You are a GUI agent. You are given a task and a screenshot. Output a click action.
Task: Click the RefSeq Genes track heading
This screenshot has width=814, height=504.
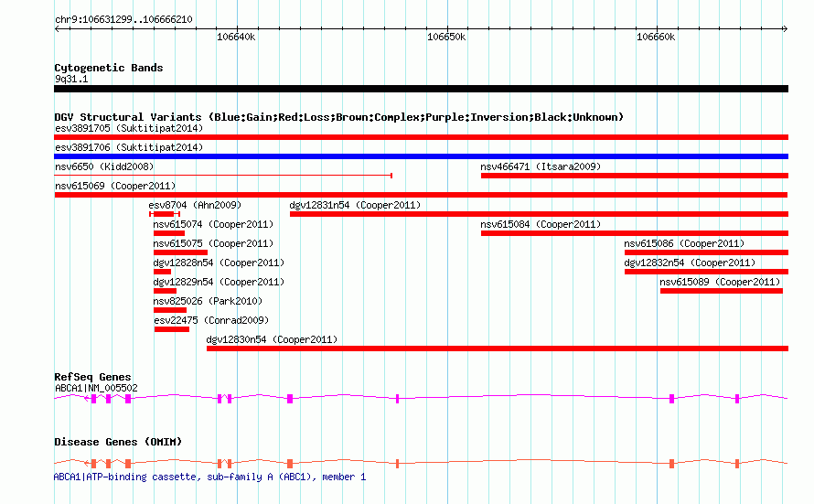(x=92, y=378)
